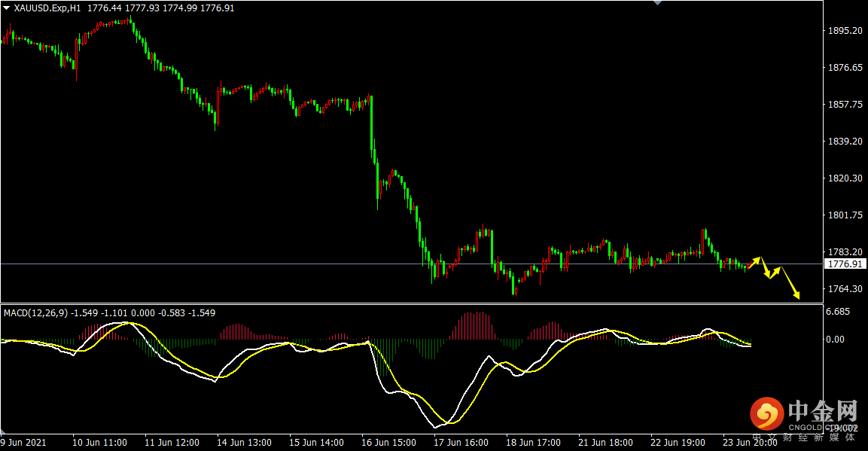This screenshot has width=868, height=451.
Task: Click the 9 Jun 2021 date label
Action: point(23,443)
